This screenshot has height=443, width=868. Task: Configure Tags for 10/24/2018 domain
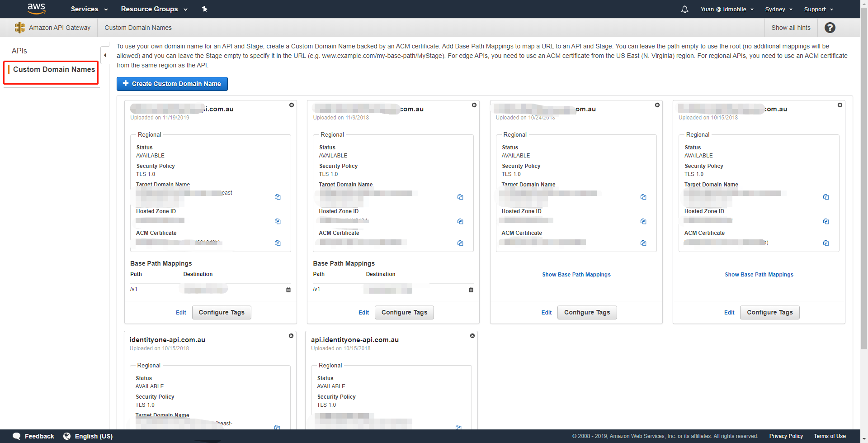(x=587, y=312)
